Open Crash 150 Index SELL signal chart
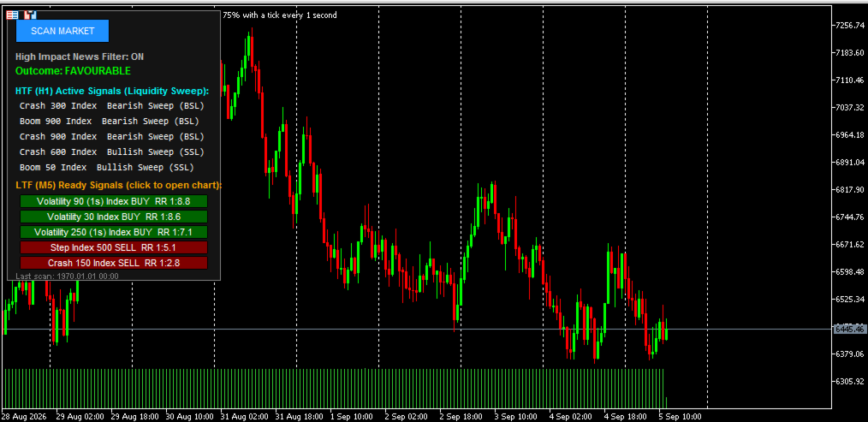 tap(114, 263)
